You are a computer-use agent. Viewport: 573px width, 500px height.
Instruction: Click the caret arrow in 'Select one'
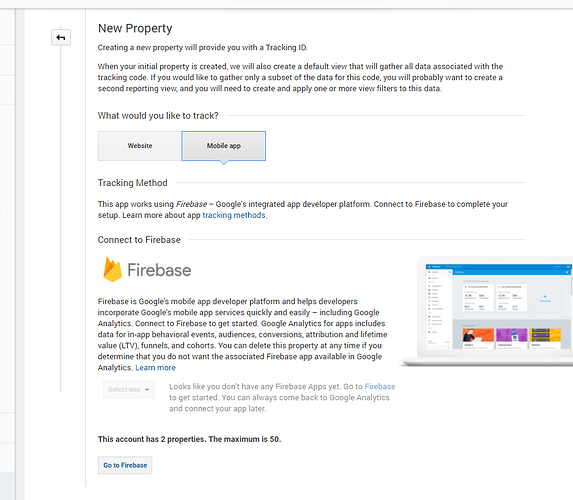point(147,390)
